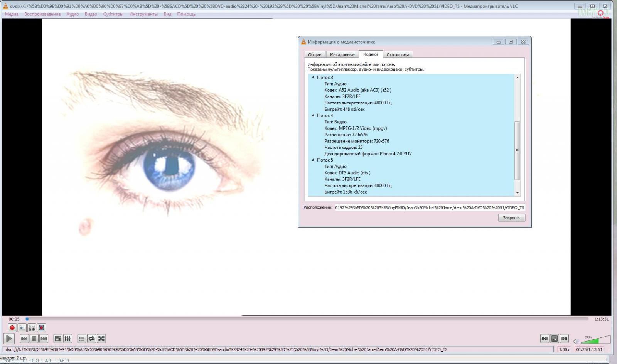Image resolution: width=617 pixels, height=364 pixels.
Task: Open the DVD menu button
Action: (554, 339)
